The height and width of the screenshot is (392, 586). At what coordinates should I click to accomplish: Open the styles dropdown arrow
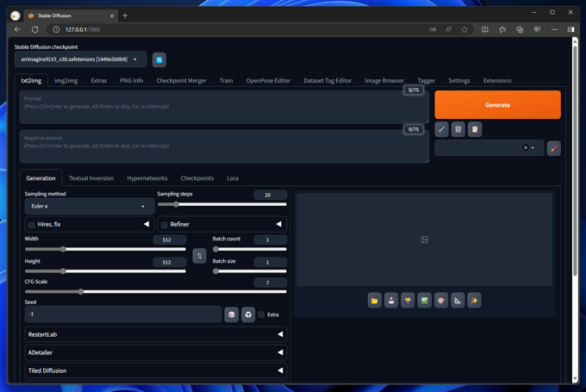click(533, 148)
